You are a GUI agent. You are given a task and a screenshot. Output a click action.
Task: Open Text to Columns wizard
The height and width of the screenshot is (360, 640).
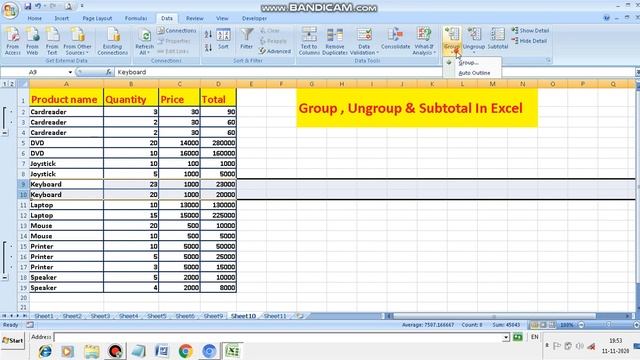click(x=309, y=41)
